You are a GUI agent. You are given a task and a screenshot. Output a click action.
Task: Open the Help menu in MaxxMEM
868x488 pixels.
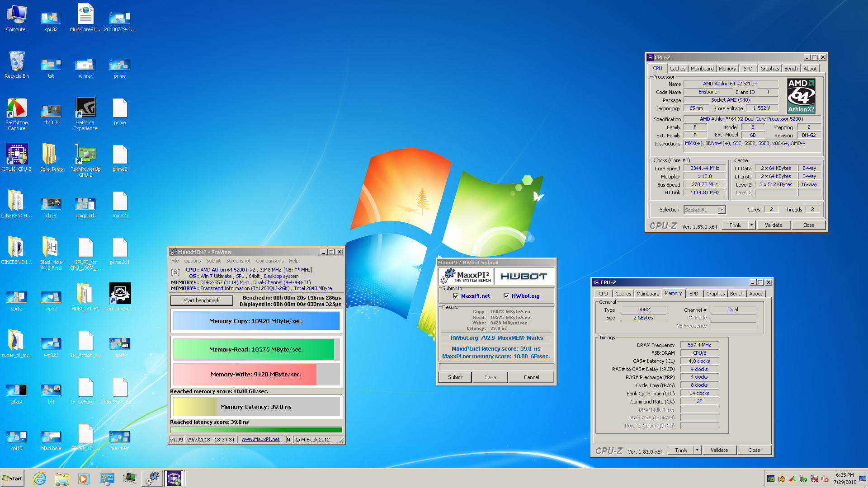click(x=293, y=261)
